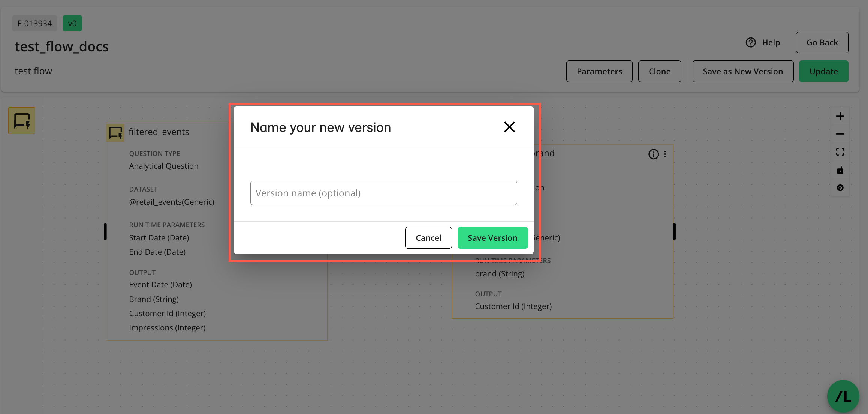The image size is (868, 414).
Task: Click the Version name input field
Action: click(x=383, y=193)
